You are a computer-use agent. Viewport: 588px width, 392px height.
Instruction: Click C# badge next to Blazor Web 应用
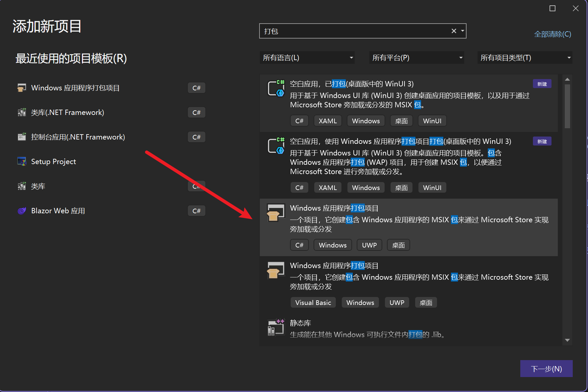click(196, 211)
